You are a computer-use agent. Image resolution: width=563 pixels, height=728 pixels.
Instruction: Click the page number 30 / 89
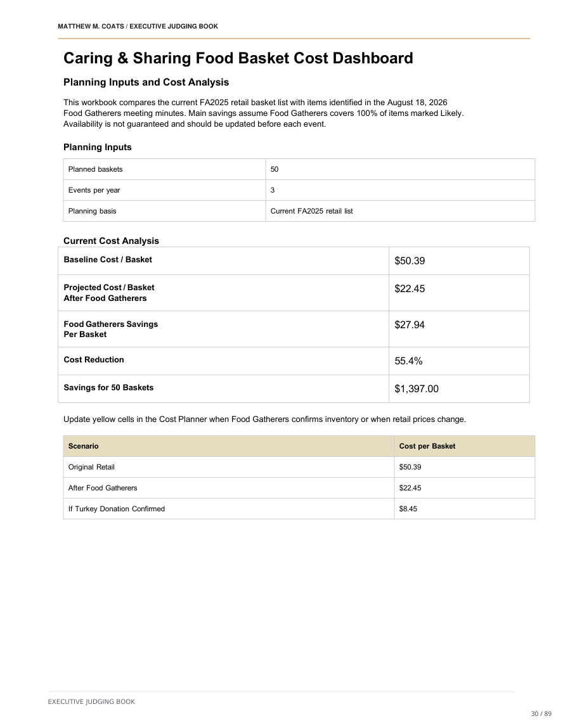(x=541, y=713)
